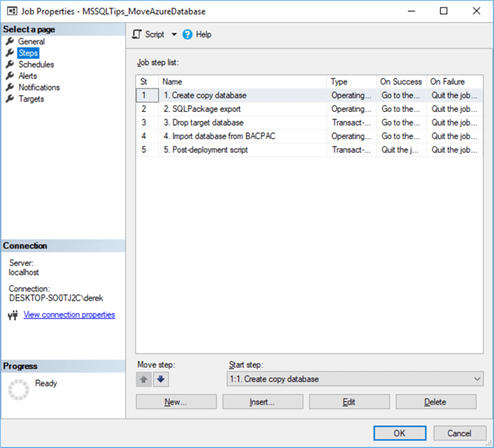Click the Name column header
Screen dimensions: 494x448
(x=242, y=81)
